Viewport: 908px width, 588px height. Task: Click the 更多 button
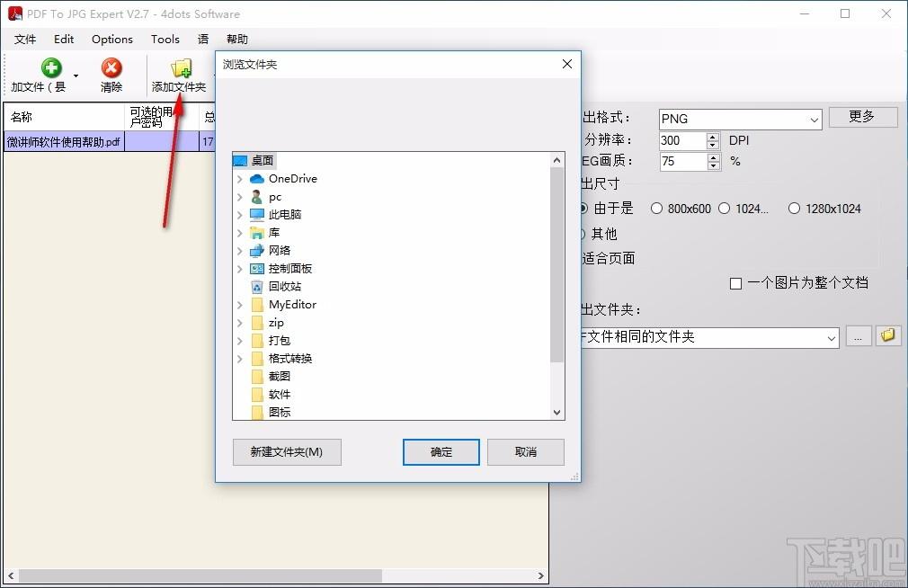tap(863, 117)
